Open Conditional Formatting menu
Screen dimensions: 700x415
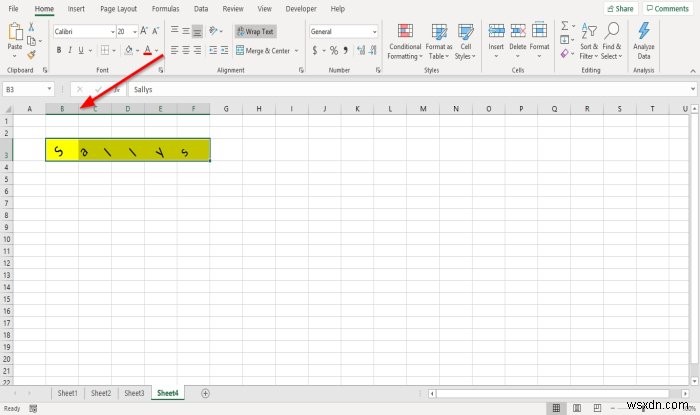click(405, 42)
